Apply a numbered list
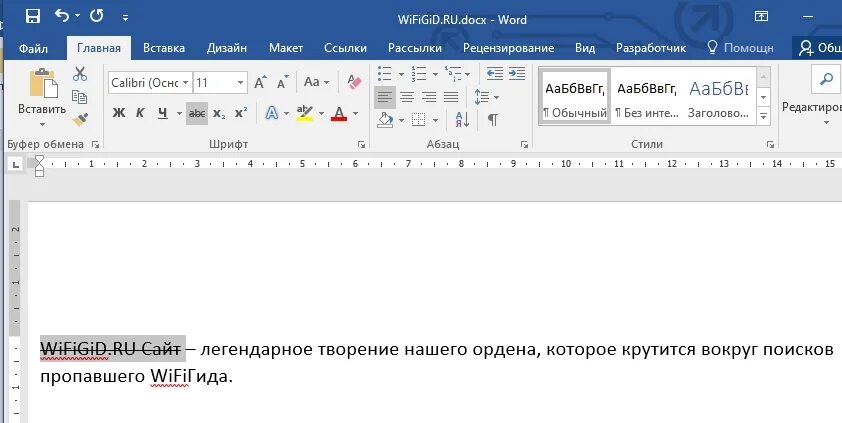 coord(419,74)
